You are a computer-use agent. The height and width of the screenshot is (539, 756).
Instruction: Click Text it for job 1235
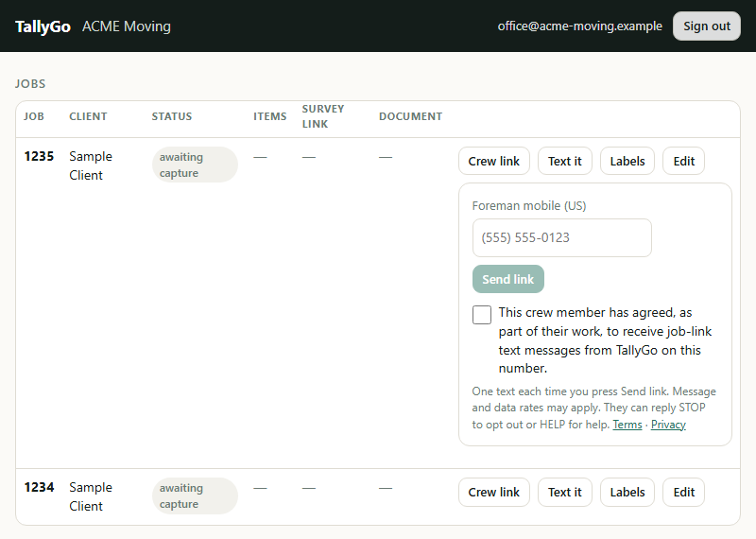point(564,161)
